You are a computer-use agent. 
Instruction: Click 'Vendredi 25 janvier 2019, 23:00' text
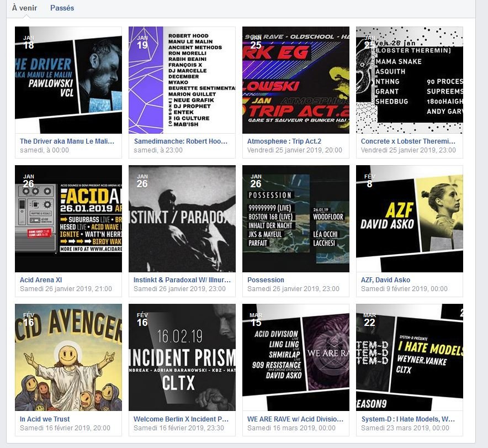pyautogui.click(x=408, y=150)
